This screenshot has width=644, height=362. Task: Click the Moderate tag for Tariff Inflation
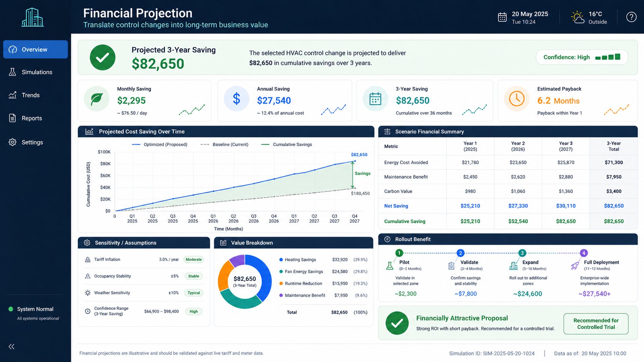[194, 260]
